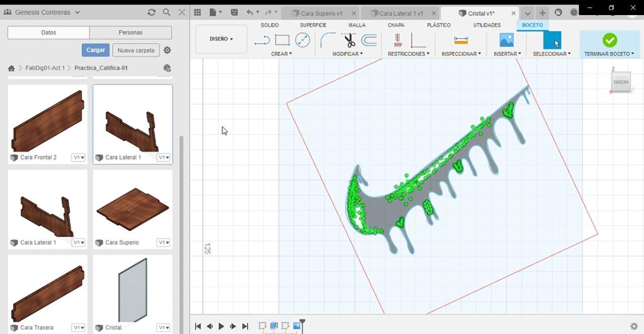Play the timeline
The height and width of the screenshot is (334, 644).
(x=221, y=326)
